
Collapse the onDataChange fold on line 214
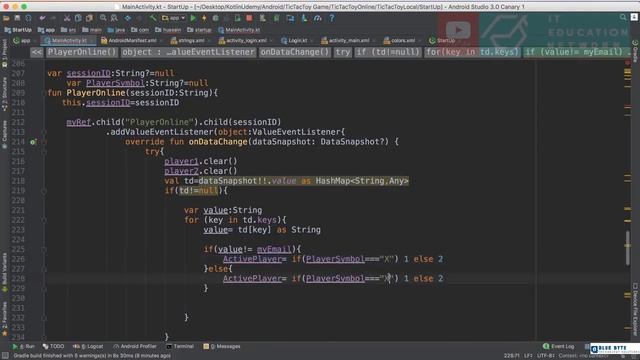point(44,142)
